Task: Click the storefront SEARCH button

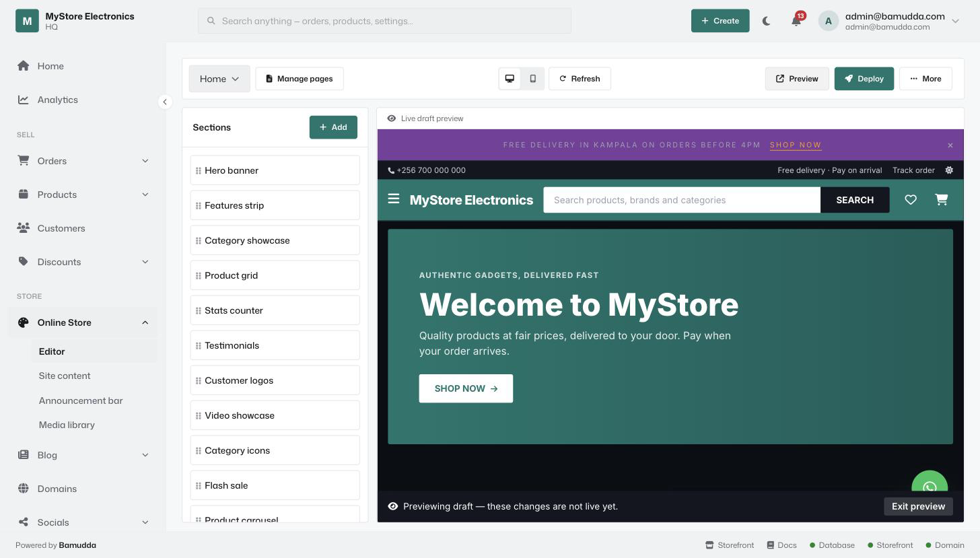Action: point(855,200)
